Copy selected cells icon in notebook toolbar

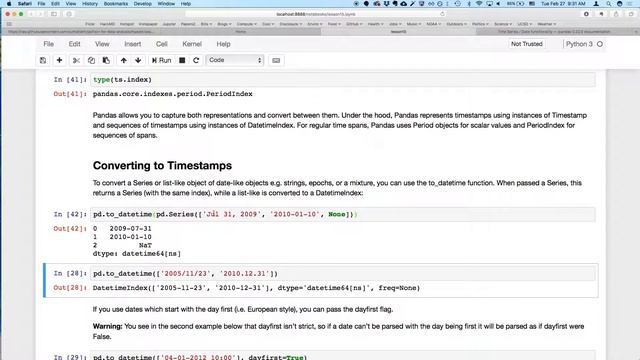[x=91, y=60]
